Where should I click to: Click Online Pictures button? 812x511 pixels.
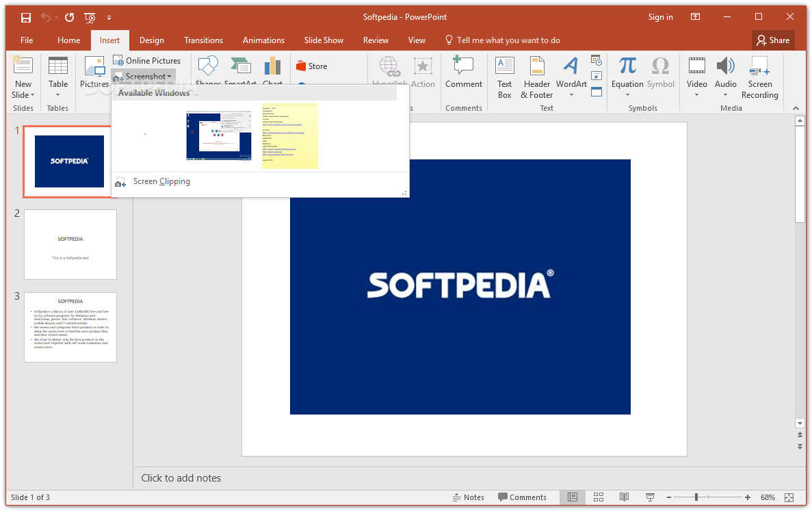[x=147, y=61]
